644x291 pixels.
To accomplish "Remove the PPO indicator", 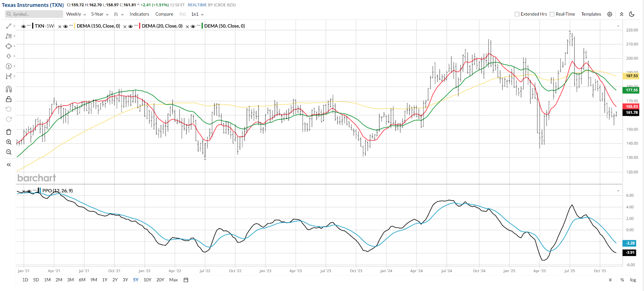I will click(24, 191).
